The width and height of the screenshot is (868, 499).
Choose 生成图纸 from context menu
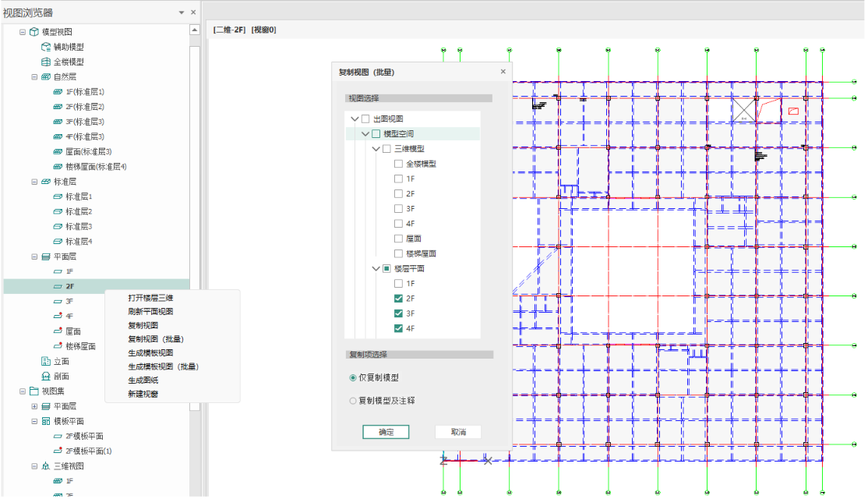(142, 380)
